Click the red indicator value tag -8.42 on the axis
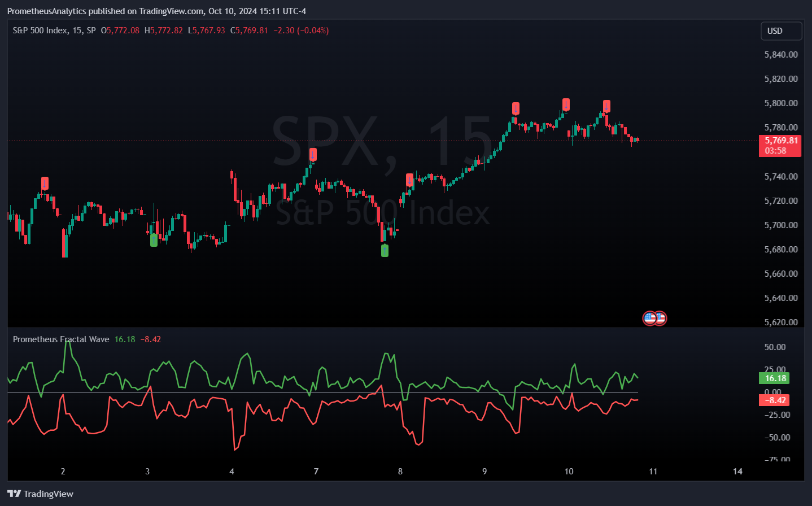Viewport: 812px width, 506px height. pos(775,400)
